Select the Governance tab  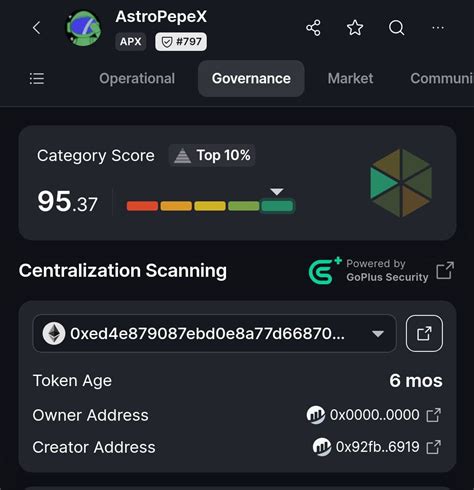(x=251, y=79)
